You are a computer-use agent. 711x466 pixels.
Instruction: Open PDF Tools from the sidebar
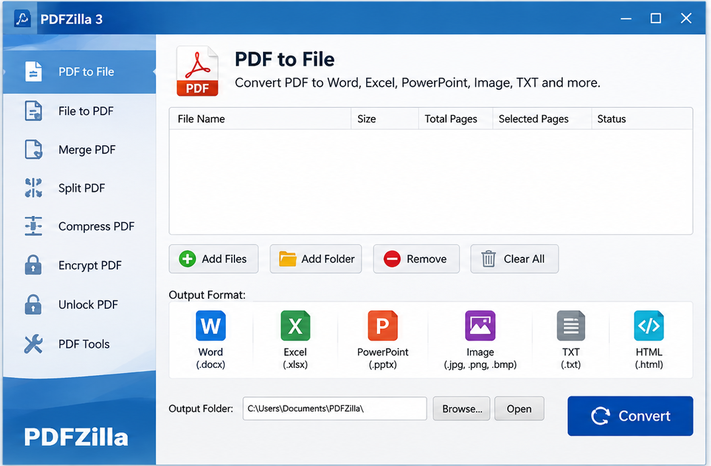[79, 344]
